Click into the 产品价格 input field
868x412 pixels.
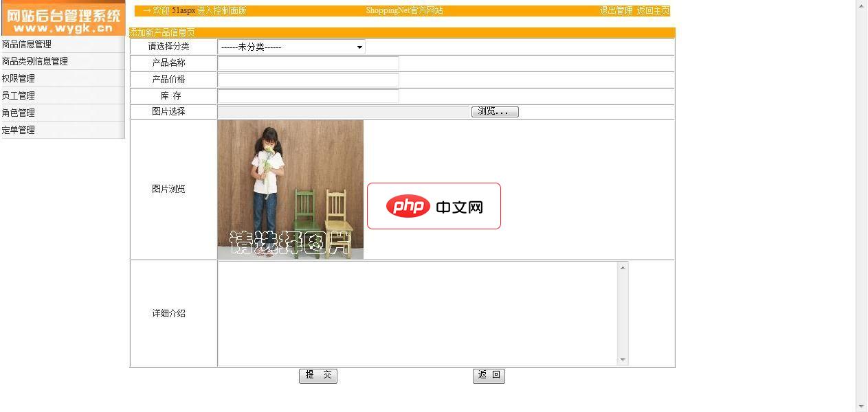tap(308, 80)
